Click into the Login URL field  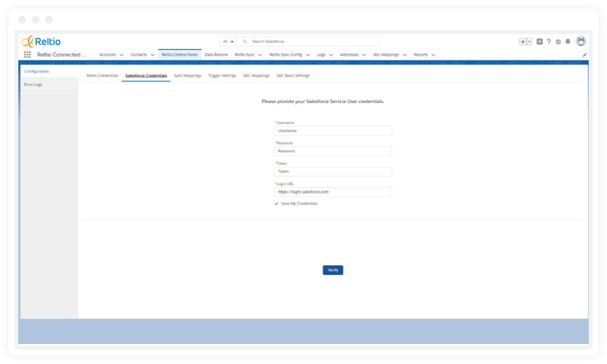click(333, 192)
